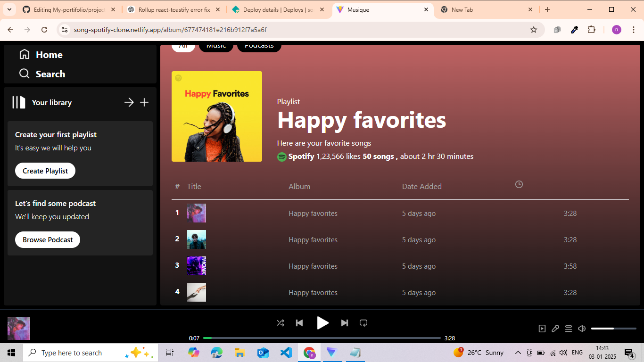Play track 3 phonk cover thumbnail
The image size is (644, 362).
(197, 266)
